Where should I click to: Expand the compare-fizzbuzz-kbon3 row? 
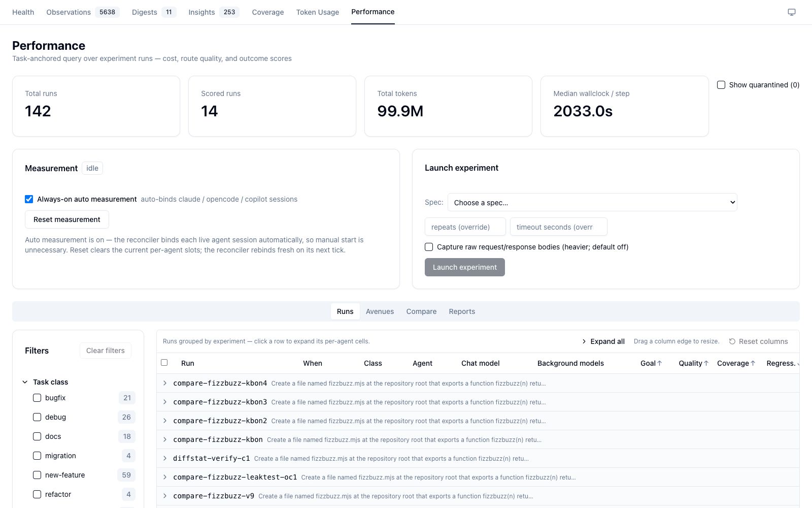(165, 402)
